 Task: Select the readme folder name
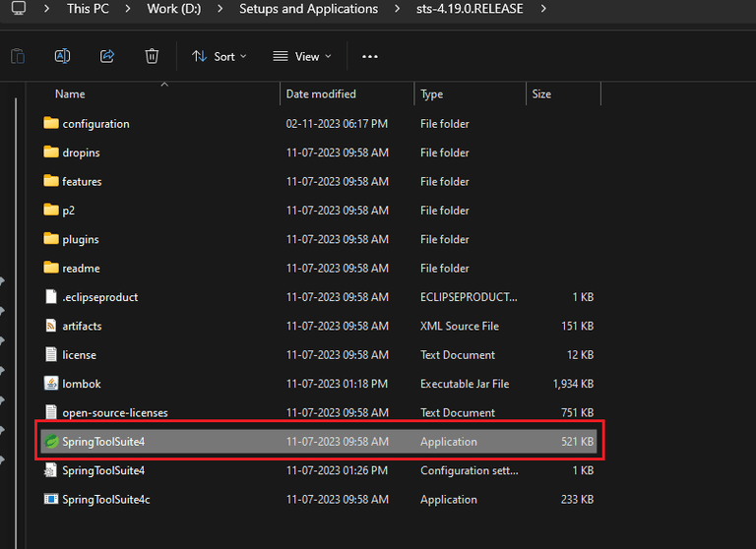click(81, 269)
